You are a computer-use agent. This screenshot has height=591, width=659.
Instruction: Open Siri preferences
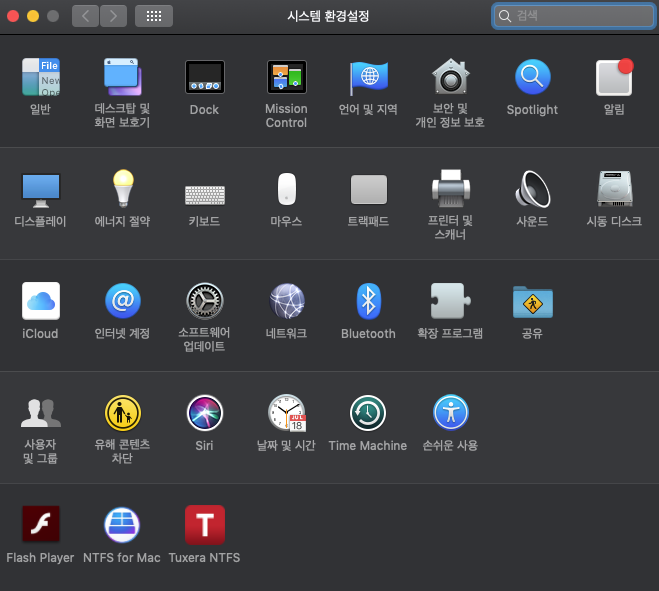coord(205,413)
